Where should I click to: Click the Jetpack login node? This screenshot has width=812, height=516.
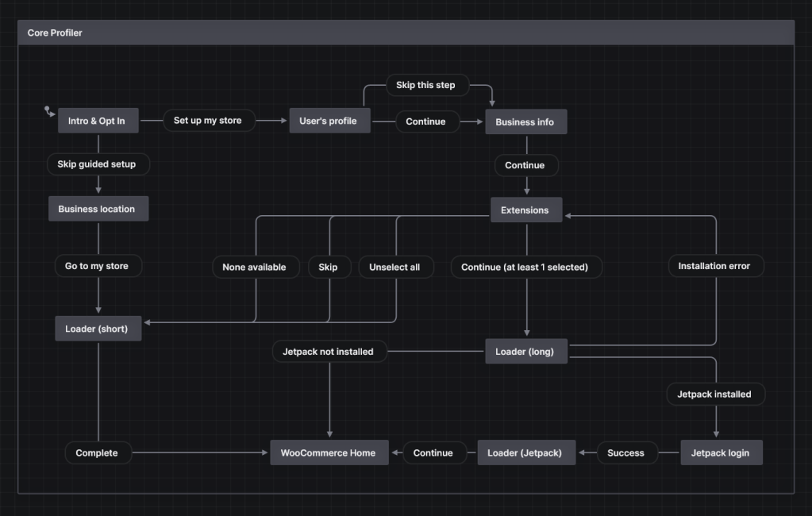pos(721,452)
